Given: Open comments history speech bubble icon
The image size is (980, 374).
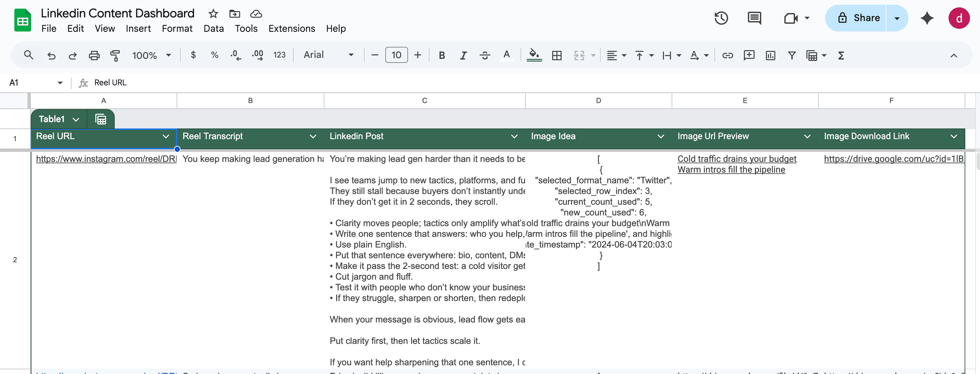Looking at the screenshot, I should [754, 18].
